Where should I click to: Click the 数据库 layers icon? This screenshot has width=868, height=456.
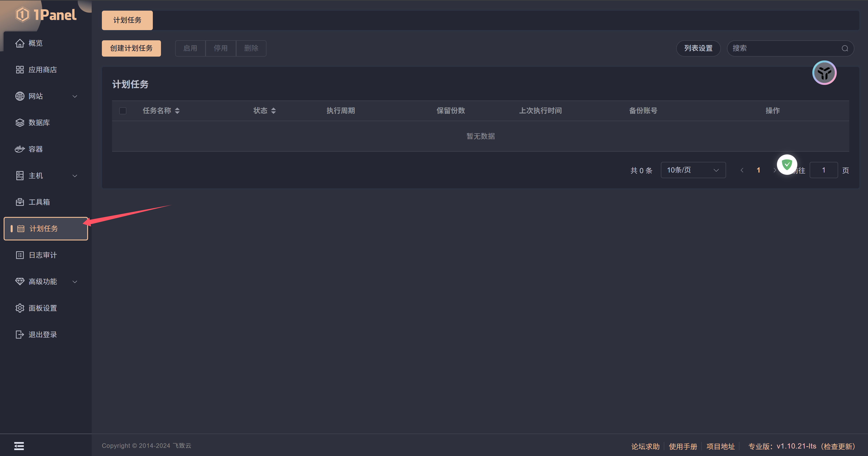click(20, 123)
